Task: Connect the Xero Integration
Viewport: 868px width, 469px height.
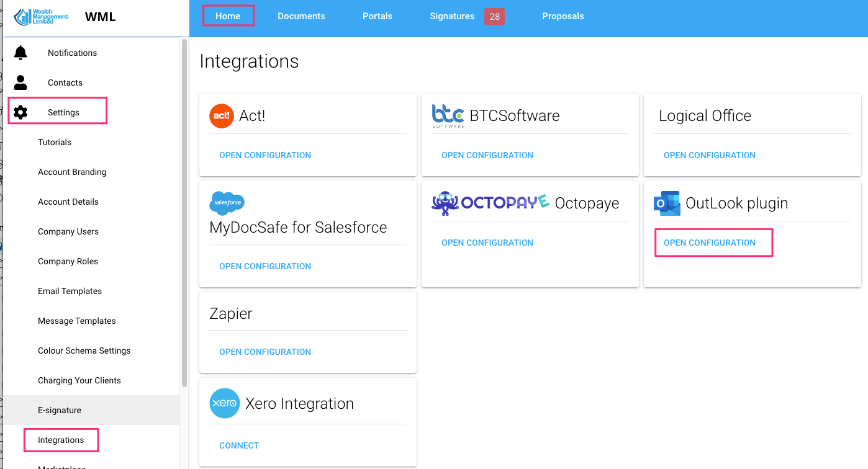Action: [x=239, y=445]
